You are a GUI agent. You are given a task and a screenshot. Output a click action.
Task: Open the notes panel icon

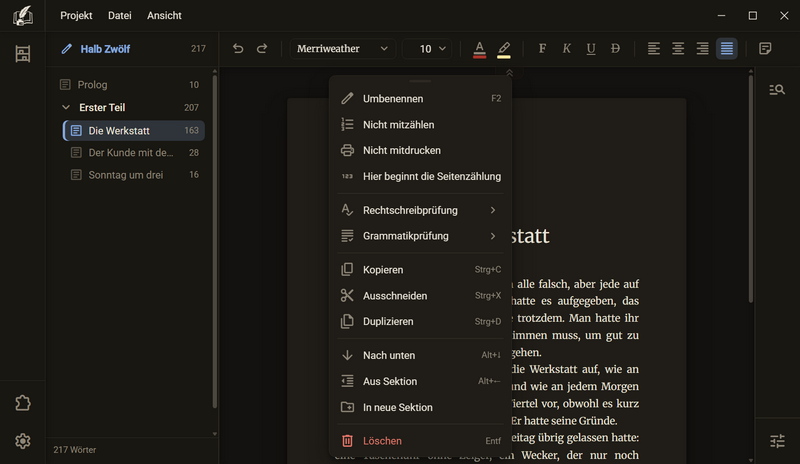pos(765,48)
